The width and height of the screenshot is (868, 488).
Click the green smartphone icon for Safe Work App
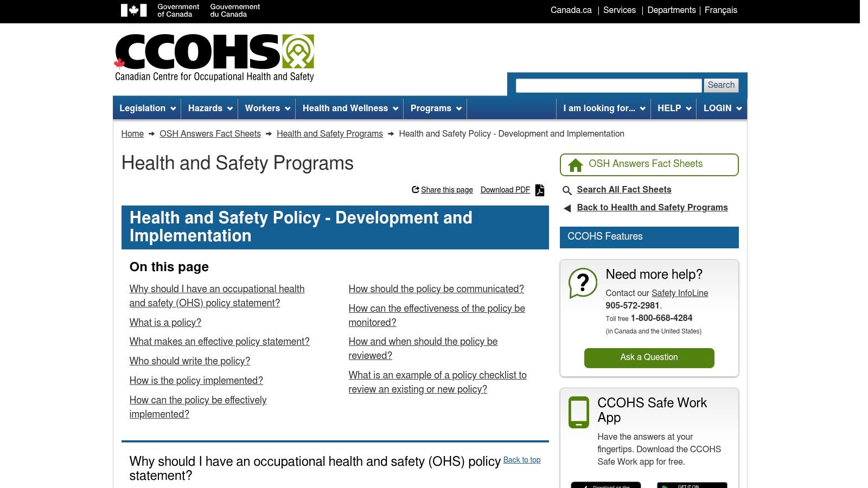579,412
